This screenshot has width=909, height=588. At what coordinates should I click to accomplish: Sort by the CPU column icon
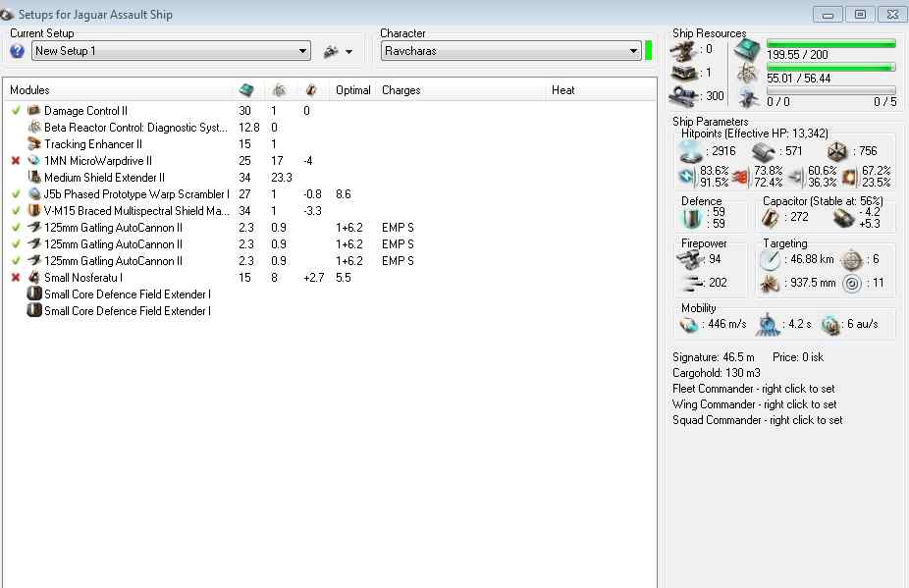point(245,90)
